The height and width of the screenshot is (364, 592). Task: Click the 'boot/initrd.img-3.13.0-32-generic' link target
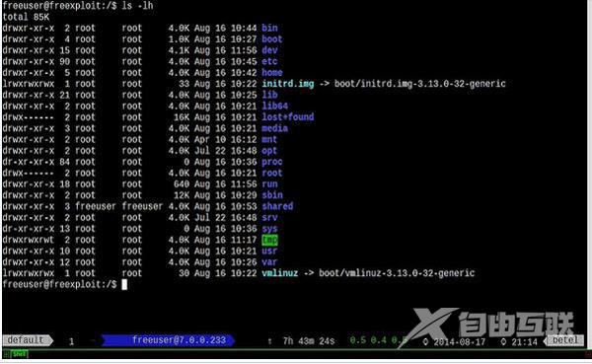pos(420,84)
